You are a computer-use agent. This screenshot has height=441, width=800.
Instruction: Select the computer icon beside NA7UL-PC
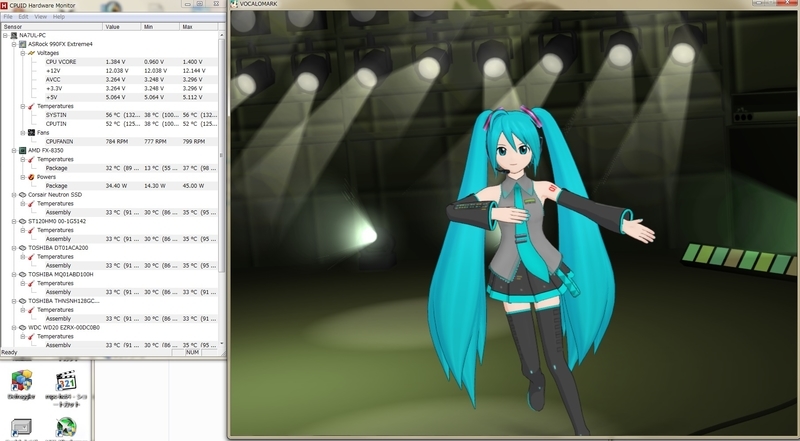click(x=14, y=35)
